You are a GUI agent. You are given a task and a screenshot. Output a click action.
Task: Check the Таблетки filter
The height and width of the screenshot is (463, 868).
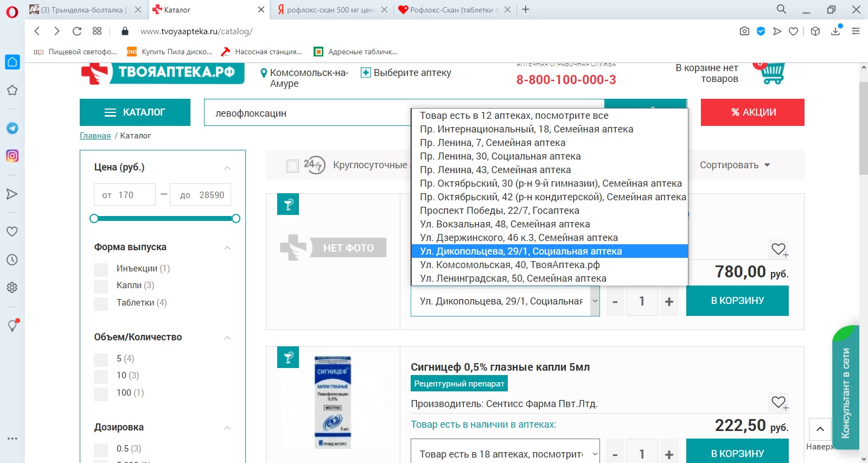[101, 303]
